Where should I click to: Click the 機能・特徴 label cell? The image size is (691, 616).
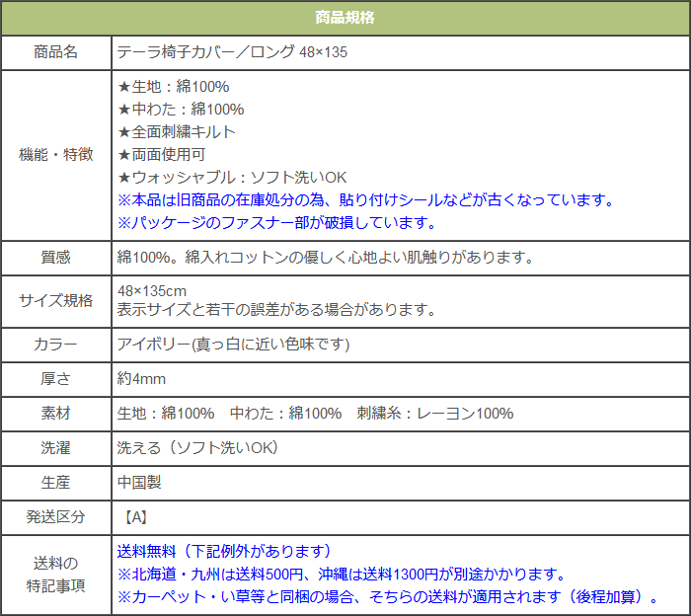pyautogui.click(x=56, y=154)
